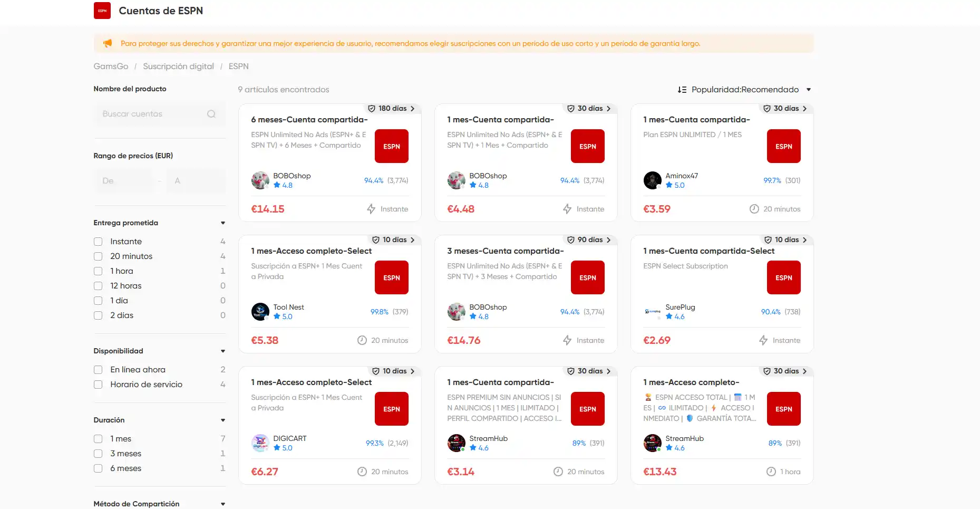Open Suscripción digital breadcrumb
980x509 pixels.
pyautogui.click(x=178, y=66)
